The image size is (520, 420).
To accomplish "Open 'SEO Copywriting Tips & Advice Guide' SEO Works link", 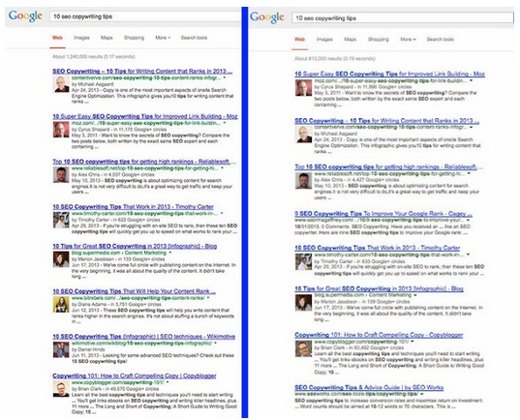I will tap(369, 387).
